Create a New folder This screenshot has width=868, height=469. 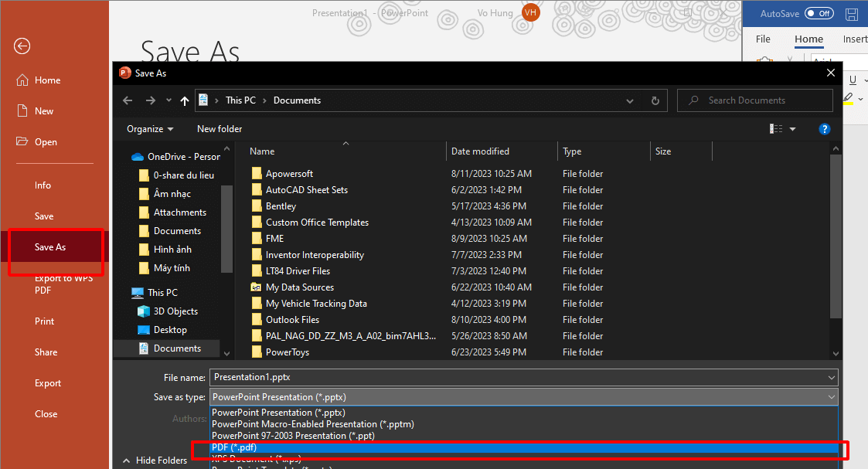[220, 129]
